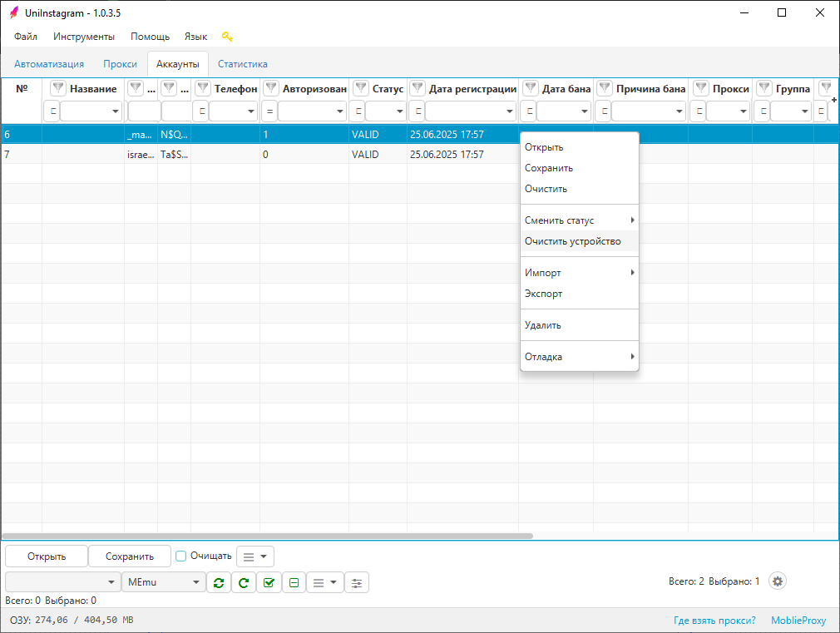Choose Удалить in context menu

580,324
